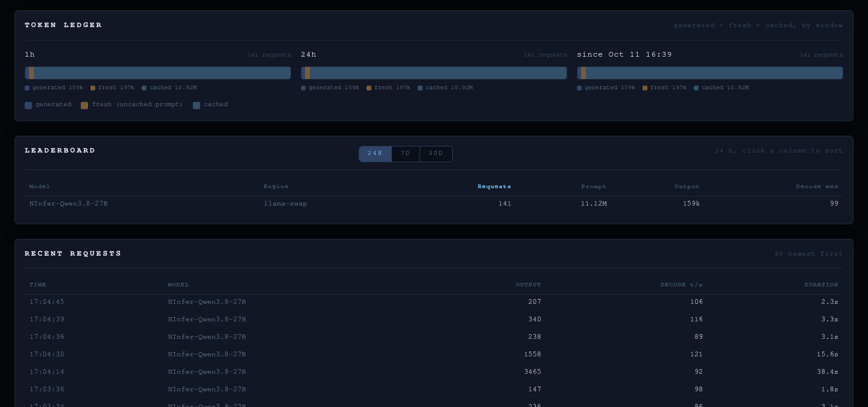Click the cached legend color swatch
868x407 pixels.
click(197, 106)
